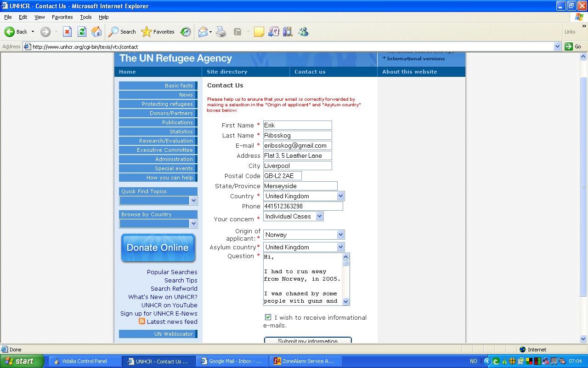Open the Mail button dropdown arrow
The width and height of the screenshot is (588, 368).
[x=210, y=32]
